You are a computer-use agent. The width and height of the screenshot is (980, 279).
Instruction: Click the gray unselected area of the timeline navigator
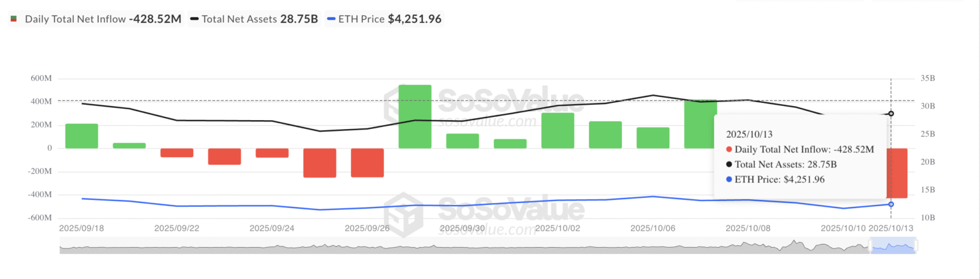pyautogui.click(x=447, y=246)
